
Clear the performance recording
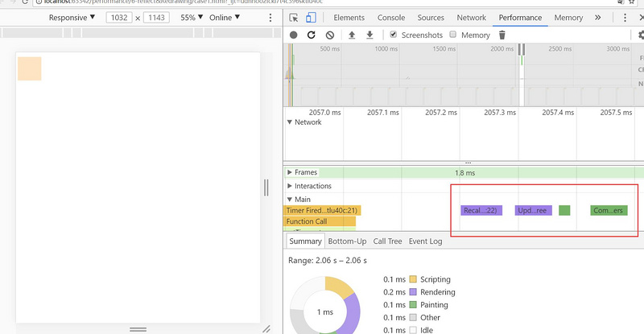click(x=329, y=35)
